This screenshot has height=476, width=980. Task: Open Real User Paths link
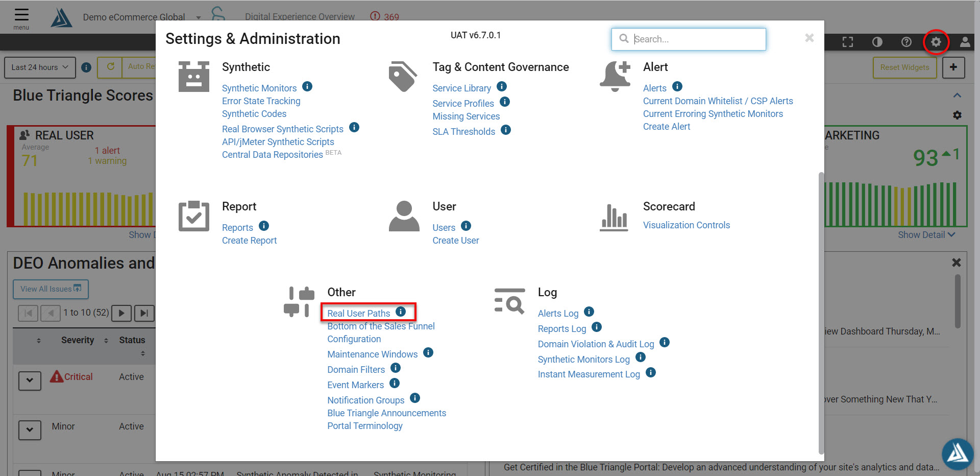[x=359, y=314]
